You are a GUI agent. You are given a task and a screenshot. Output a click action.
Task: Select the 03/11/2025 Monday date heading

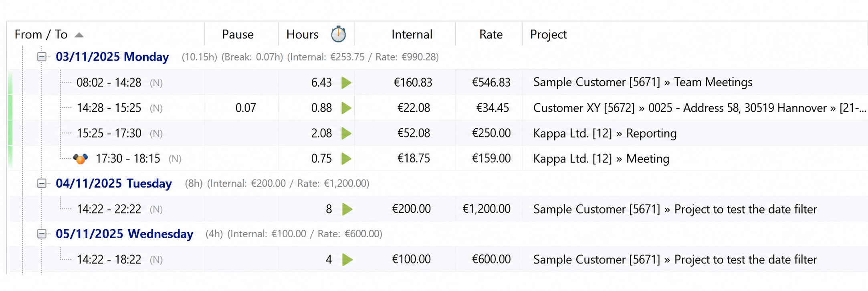pos(112,57)
